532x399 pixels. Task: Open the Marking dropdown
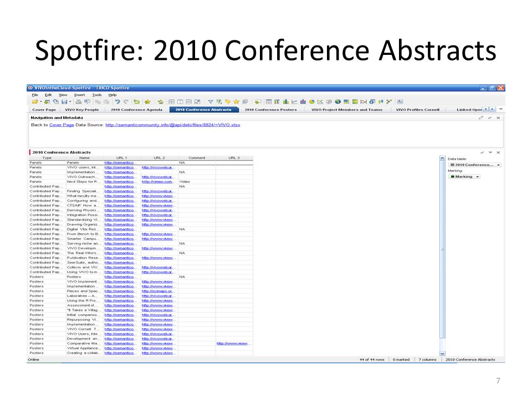coord(464,177)
